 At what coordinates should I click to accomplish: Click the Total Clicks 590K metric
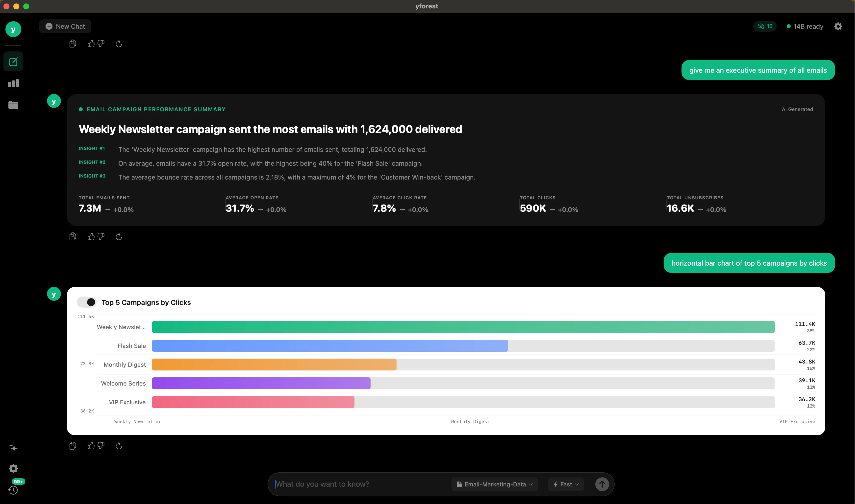[x=549, y=205]
